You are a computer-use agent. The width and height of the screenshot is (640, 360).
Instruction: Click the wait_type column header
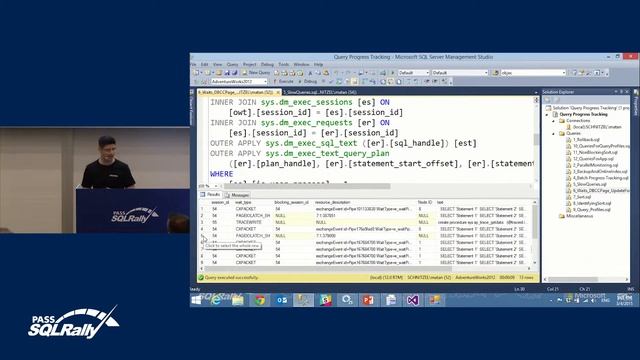click(243, 202)
